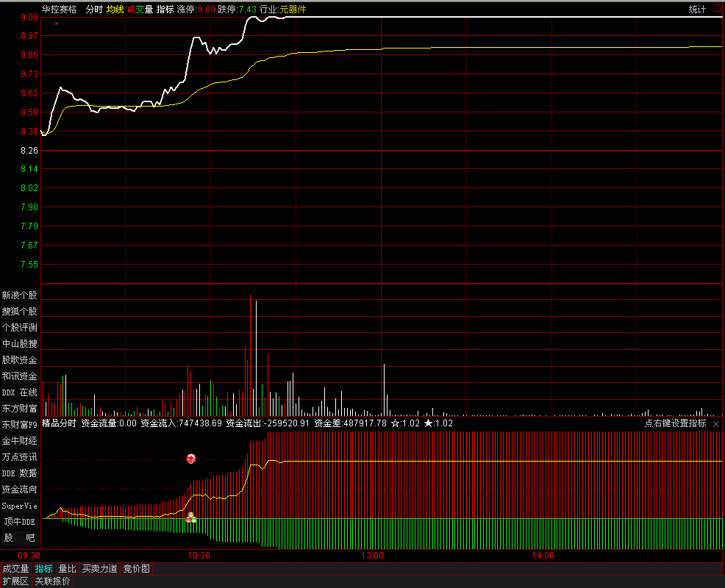Open 金牛财经 sidebar link
The image size is (725, 588).
coord(19,440)
